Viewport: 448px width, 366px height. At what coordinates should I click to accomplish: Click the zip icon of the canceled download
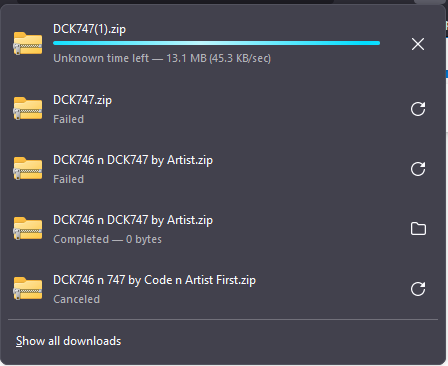pos(28,288)
